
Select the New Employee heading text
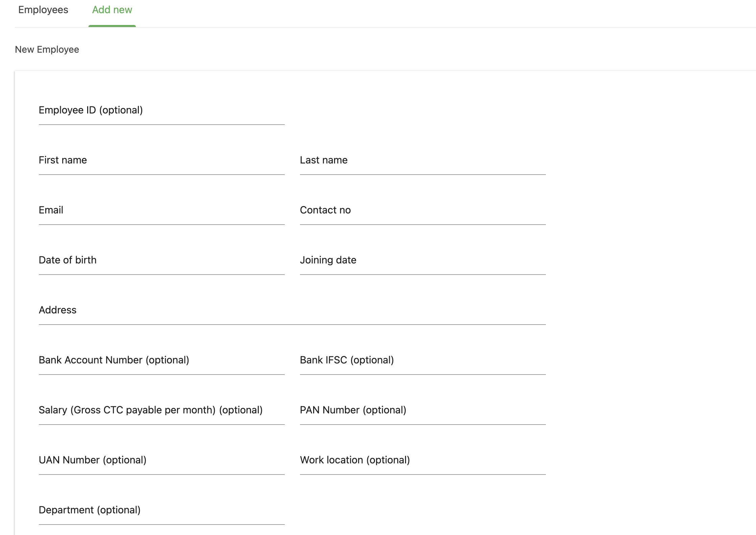[47, 50]
